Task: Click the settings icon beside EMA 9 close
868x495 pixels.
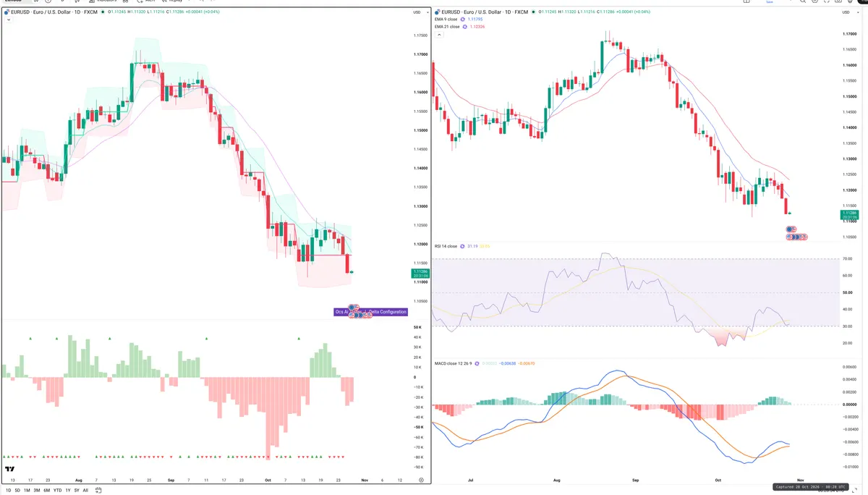Action: 464,20
